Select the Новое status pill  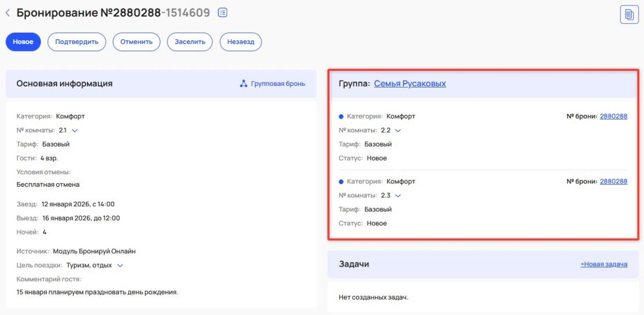coord(23,41)
